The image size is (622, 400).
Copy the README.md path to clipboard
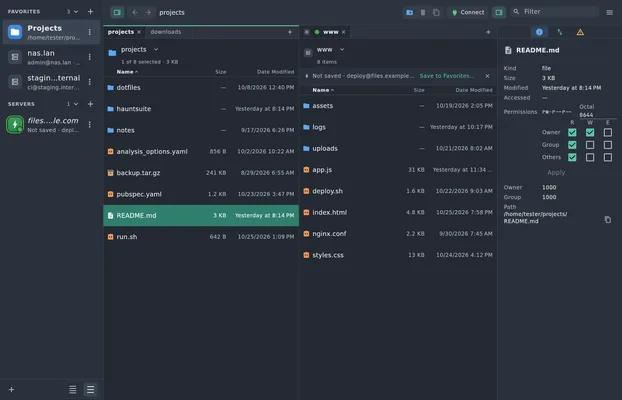607,219
